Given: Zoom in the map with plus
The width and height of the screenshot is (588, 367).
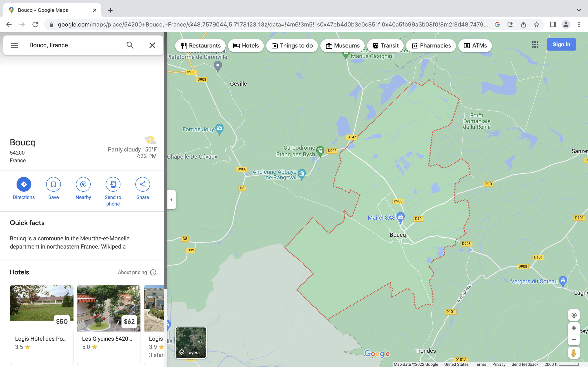Looking at the screenshot, I should [574, 328].
